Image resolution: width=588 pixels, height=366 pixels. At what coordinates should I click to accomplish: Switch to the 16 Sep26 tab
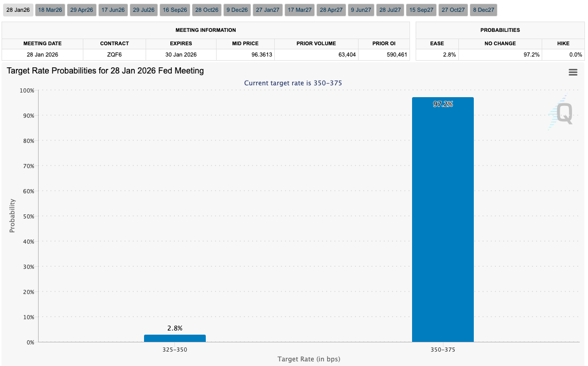tap(175, 10)
